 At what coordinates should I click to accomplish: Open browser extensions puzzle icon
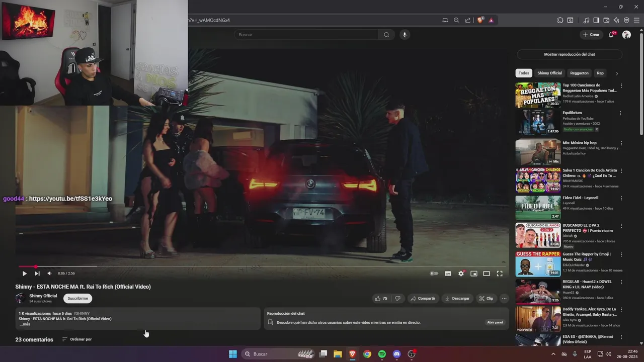(560, 20)
